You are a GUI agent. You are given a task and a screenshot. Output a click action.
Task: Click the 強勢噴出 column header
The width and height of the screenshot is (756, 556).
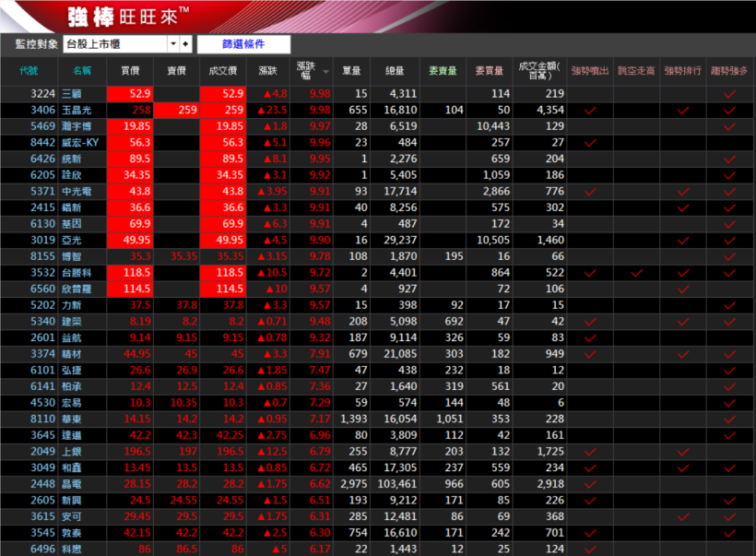point(590,71)
